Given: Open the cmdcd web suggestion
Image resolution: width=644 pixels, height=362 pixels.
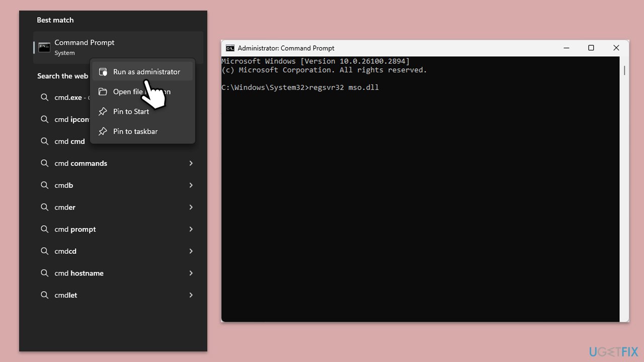Looking at the screenshot, I should coord(118,251).
